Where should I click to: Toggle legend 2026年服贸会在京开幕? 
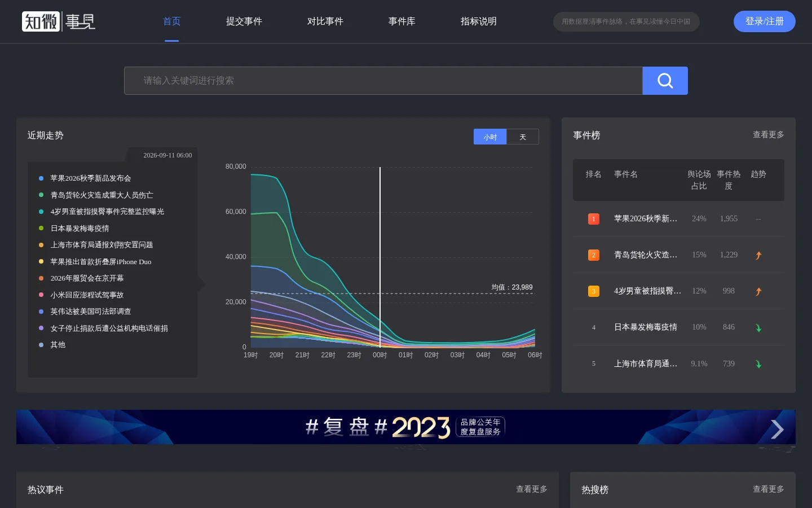pos(81,278)
